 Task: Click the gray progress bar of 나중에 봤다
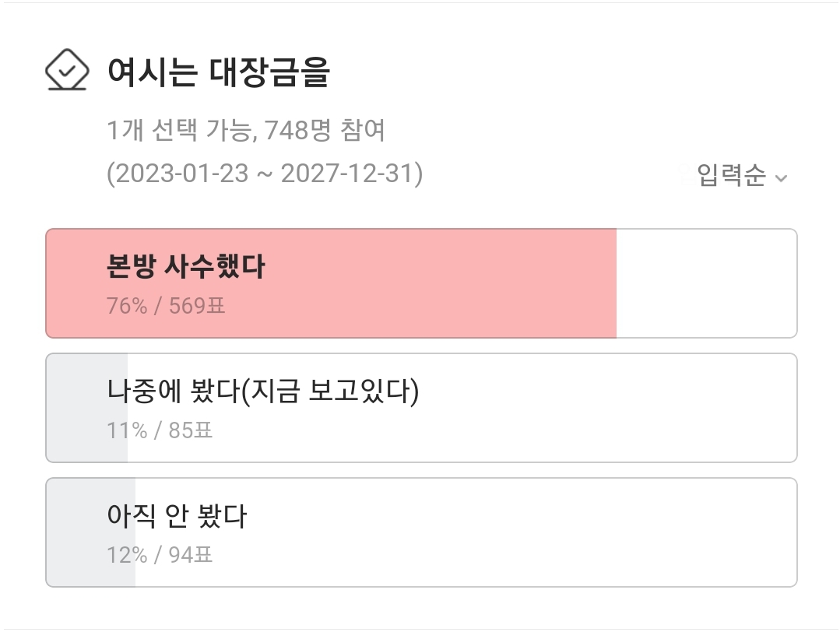86,408
